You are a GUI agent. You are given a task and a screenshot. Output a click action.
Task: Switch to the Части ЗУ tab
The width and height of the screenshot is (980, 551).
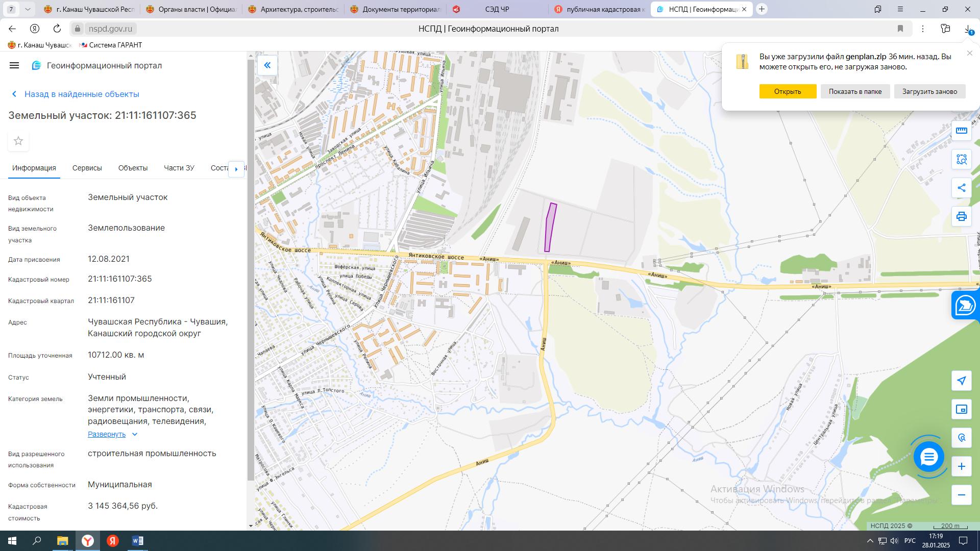coord(179,168)
